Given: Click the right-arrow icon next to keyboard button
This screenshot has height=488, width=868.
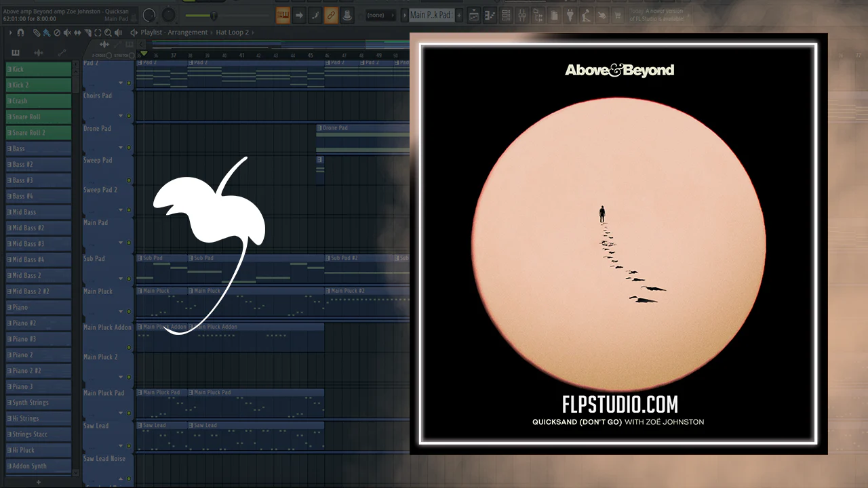Looking at the screenshot, I should point(299,15).
